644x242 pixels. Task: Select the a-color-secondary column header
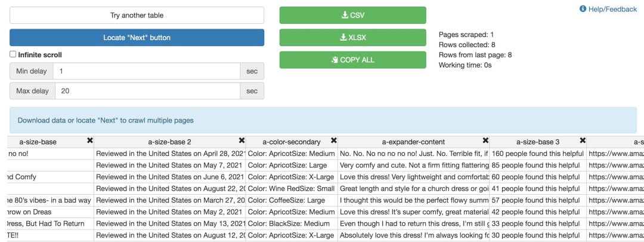292,142
